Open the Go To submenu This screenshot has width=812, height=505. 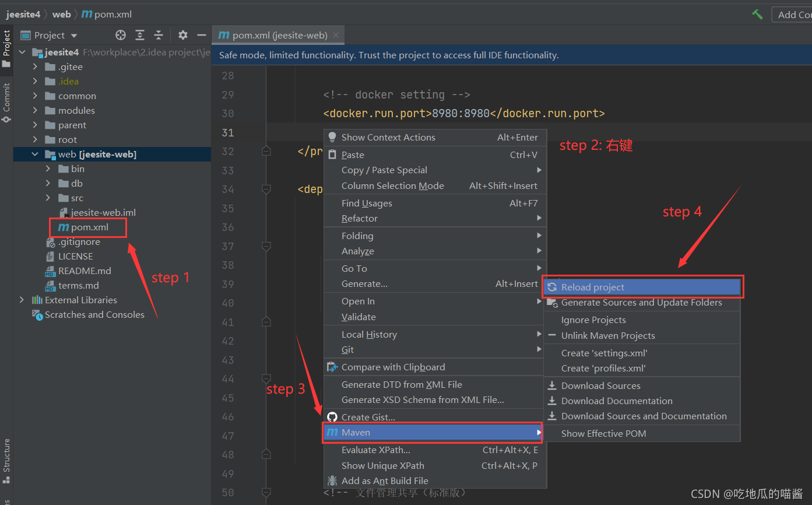coord(435,268)
